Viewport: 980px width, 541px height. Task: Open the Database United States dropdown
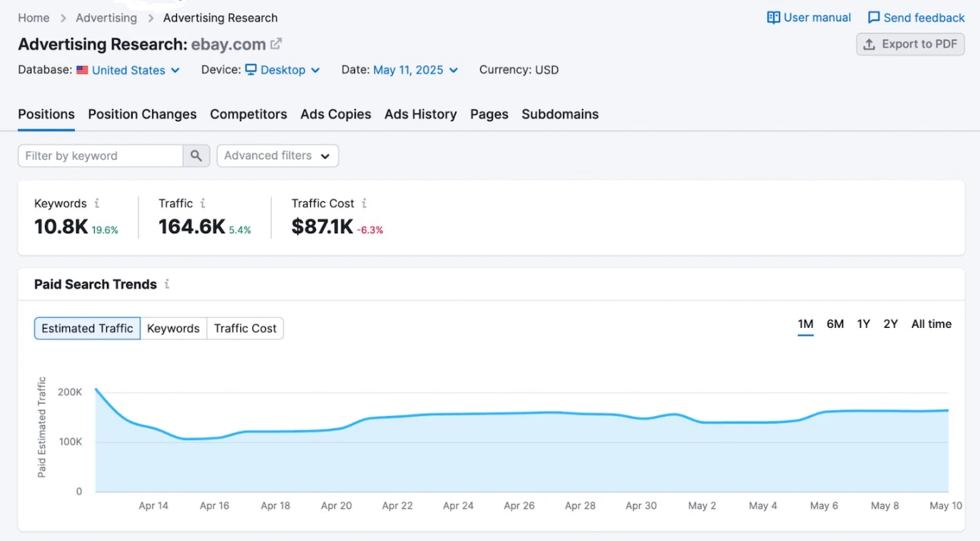click(x=128, y=70)
